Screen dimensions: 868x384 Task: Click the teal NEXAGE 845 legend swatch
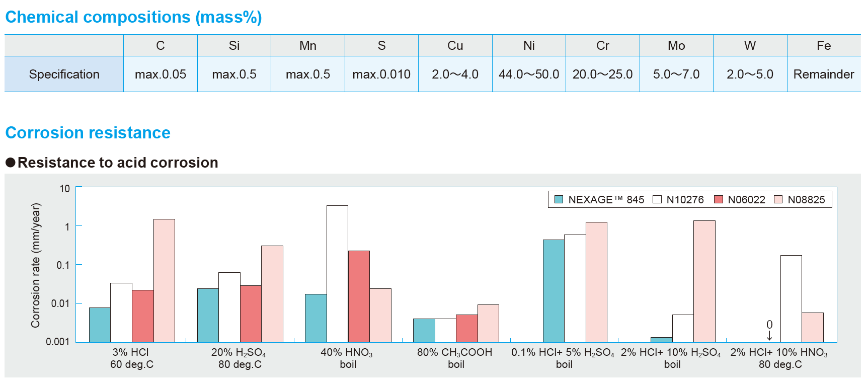[x=559, y=199]
